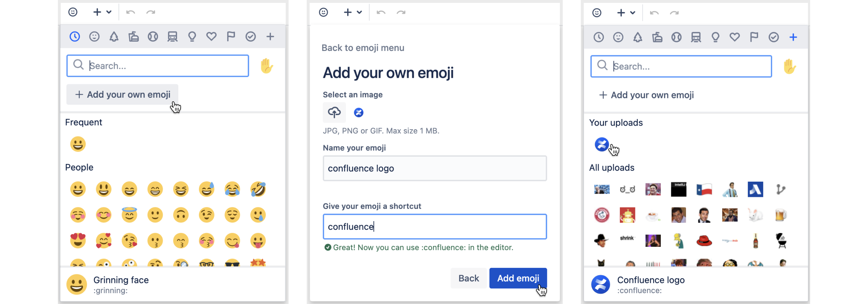Select the custom uploads plus tab in right panel
The height and width of the screenshot is (304, 868).
tap(793, 37)
